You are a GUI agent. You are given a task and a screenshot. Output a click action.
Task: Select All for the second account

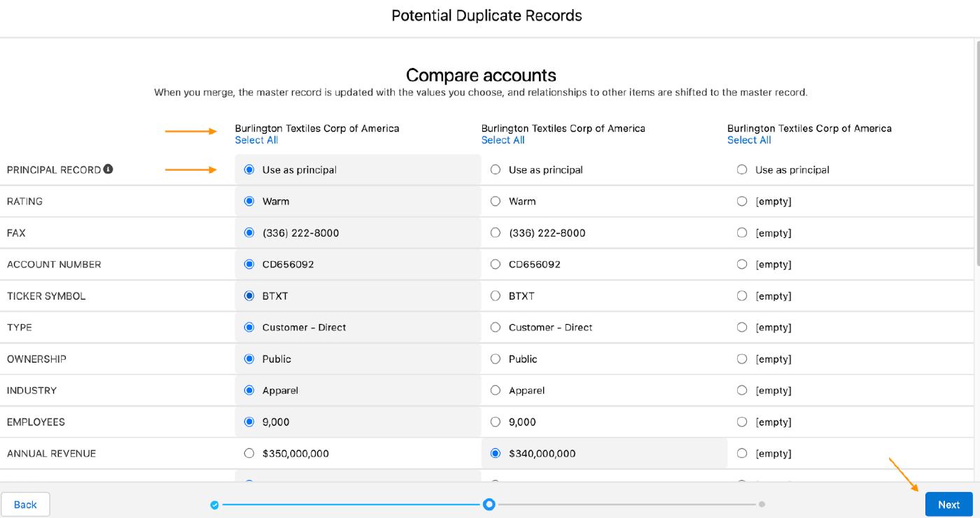503,140
